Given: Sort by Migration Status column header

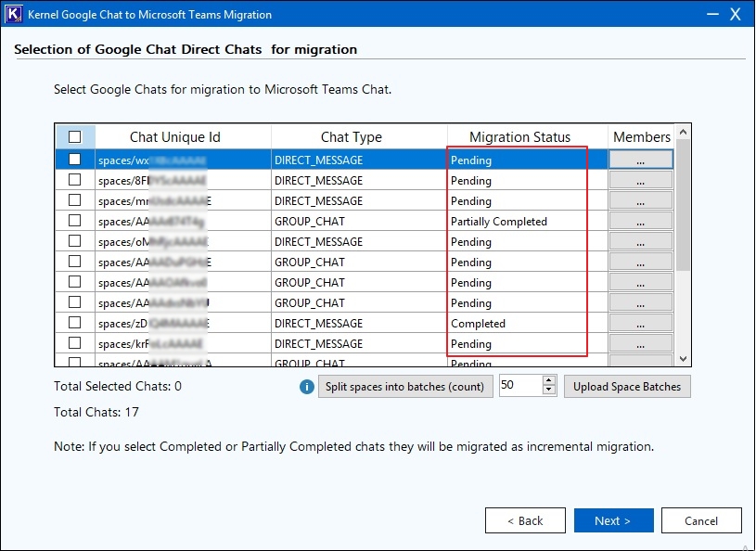Looking at the screenshot, I should coord(519,137).
